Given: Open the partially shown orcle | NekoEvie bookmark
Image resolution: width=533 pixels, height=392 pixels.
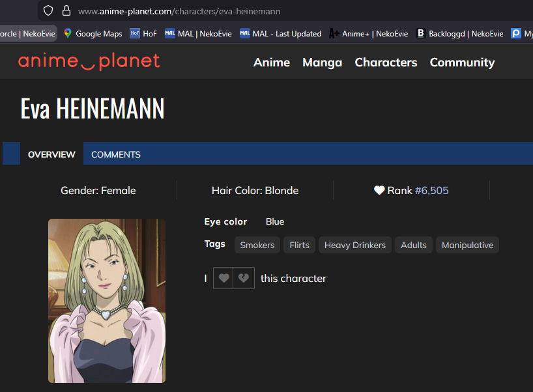Looking at the screenshot, I should tap(27, 34).
